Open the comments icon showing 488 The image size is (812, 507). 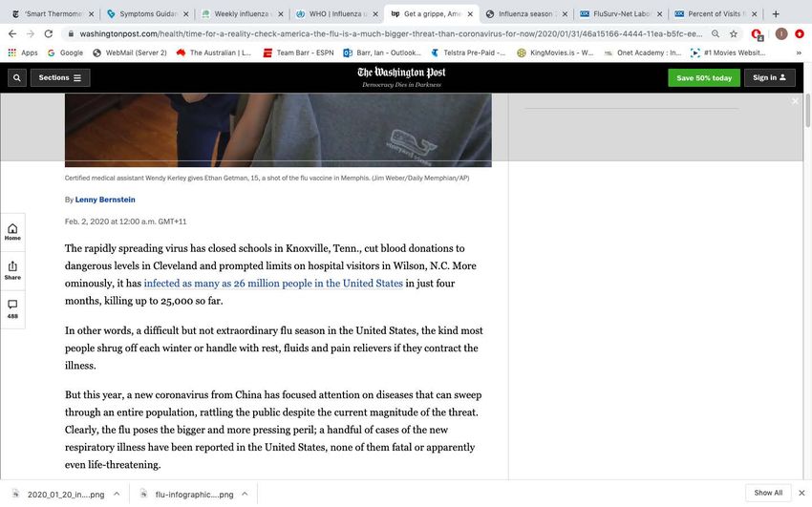12,308
